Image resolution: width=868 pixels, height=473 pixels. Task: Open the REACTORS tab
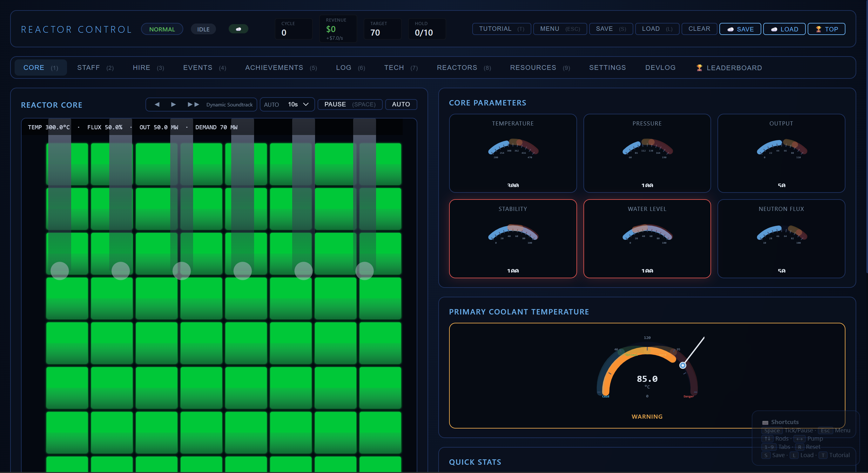(x=464, y=67)
